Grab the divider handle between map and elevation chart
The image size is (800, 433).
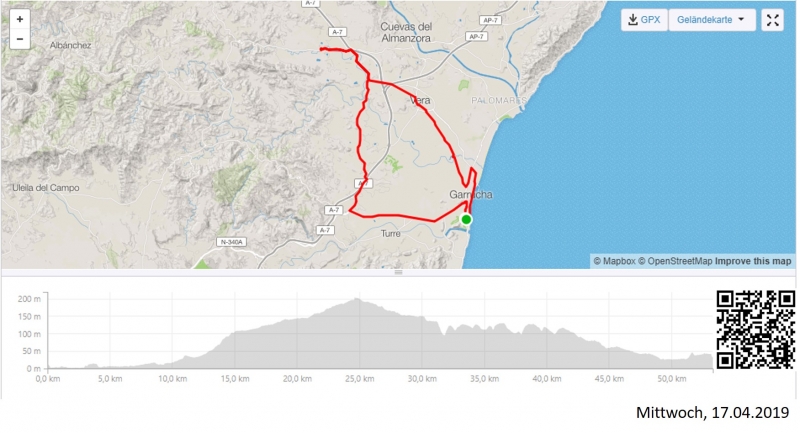[399, 272]
